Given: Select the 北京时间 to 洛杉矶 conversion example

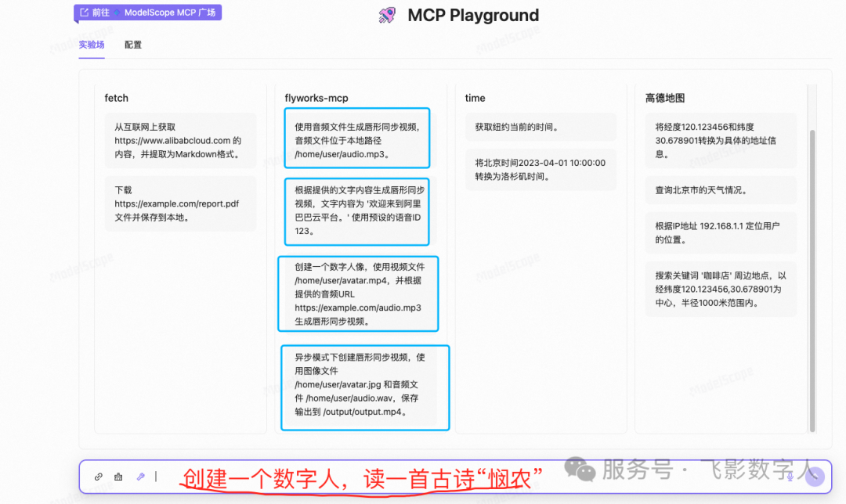Looking at the screenshot, I should click(540, 170).
